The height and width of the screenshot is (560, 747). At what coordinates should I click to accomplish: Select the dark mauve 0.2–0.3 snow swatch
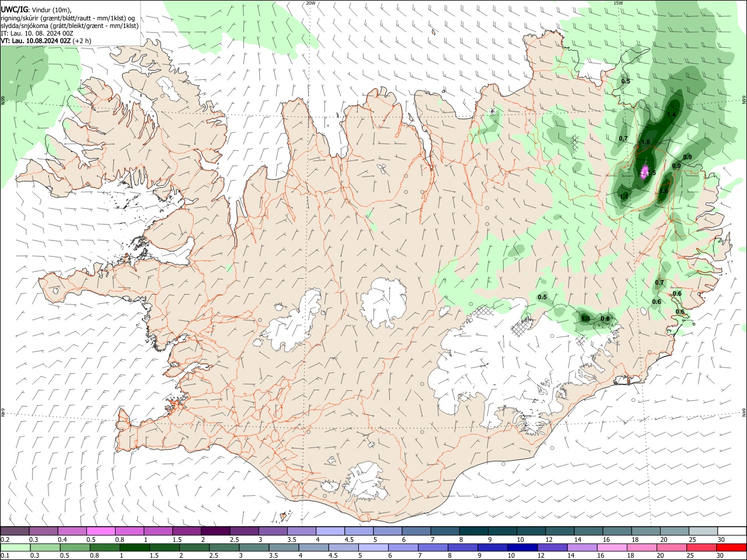(x=15, y=531)
